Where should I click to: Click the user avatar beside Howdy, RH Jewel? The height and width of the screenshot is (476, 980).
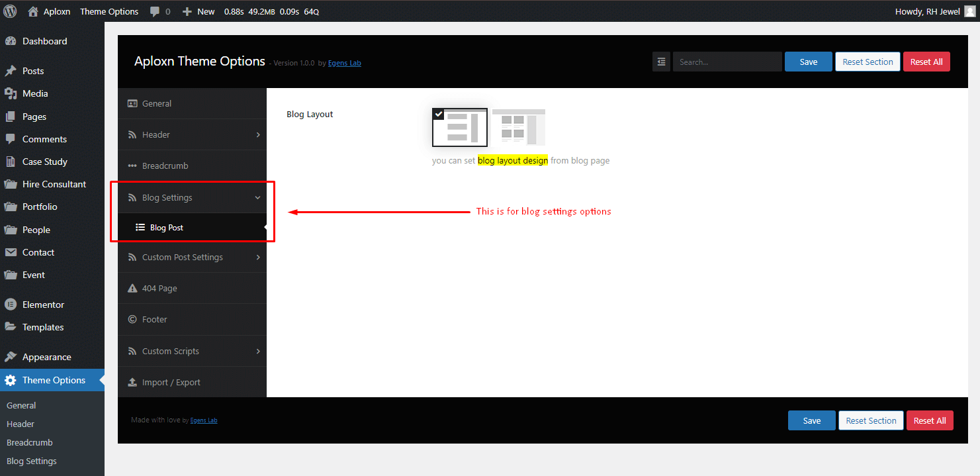pyautogui.click(x=969, y=11)
